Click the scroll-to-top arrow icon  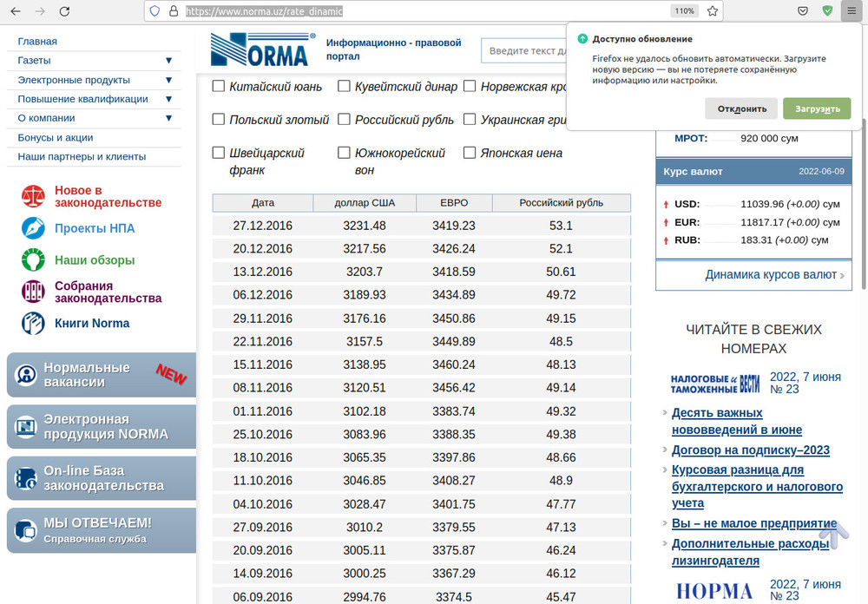[833, 535]
